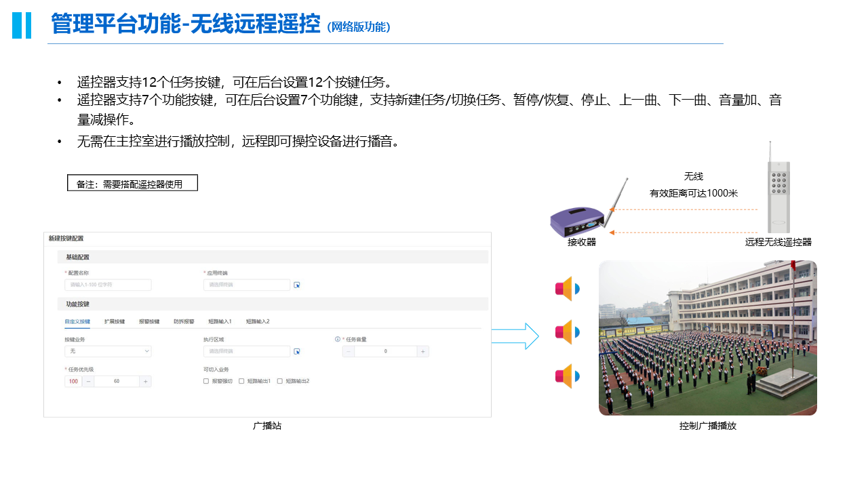The height and width of the screenshot is (488, 868).
Task: Open the 执行区域 selection field
Action: [246, 352]
